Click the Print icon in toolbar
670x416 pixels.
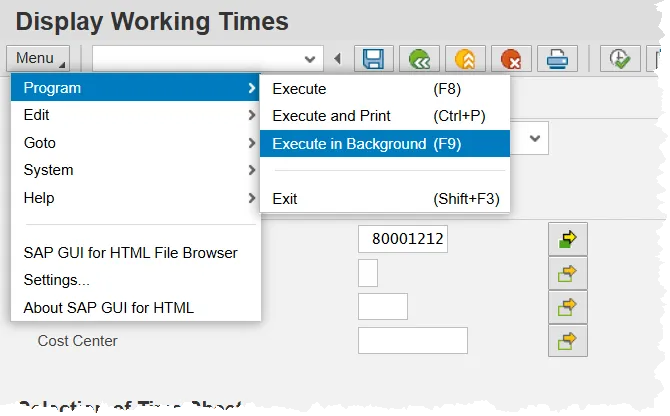[560, 59]
